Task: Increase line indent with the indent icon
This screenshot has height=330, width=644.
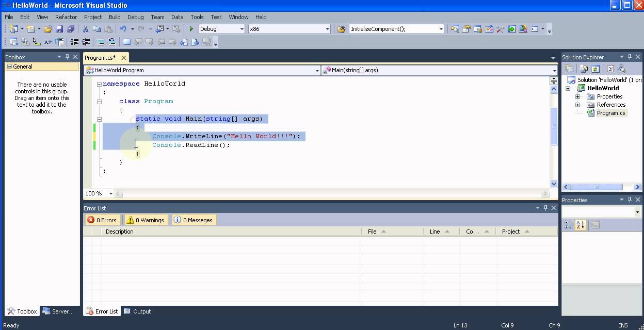Action: (86, 42)
